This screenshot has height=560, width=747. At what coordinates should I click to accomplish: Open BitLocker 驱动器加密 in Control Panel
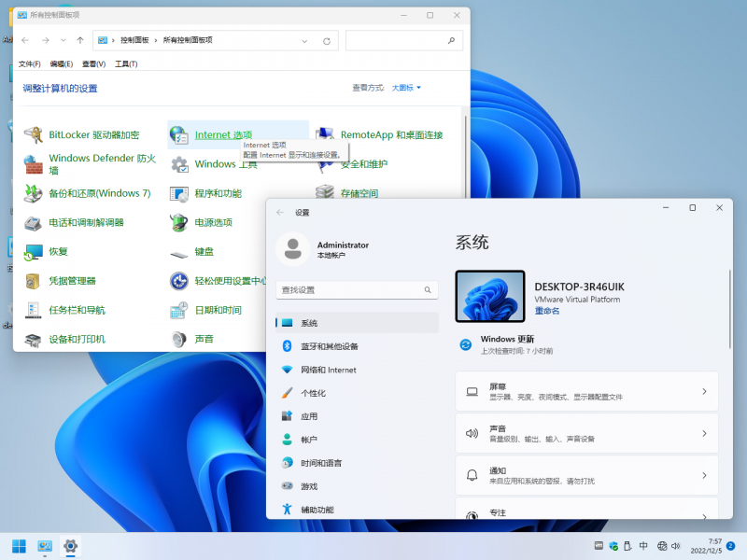(x=82, y=134)
